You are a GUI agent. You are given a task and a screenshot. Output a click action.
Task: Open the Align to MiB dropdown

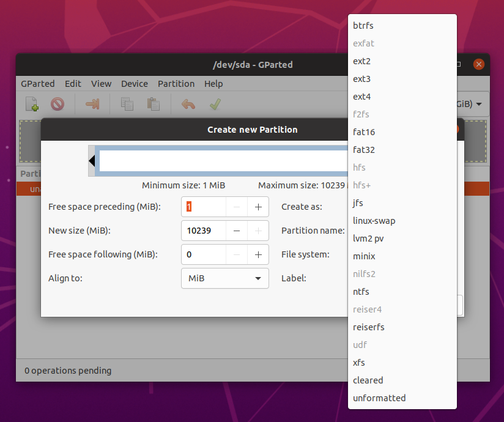coord(225,278)
